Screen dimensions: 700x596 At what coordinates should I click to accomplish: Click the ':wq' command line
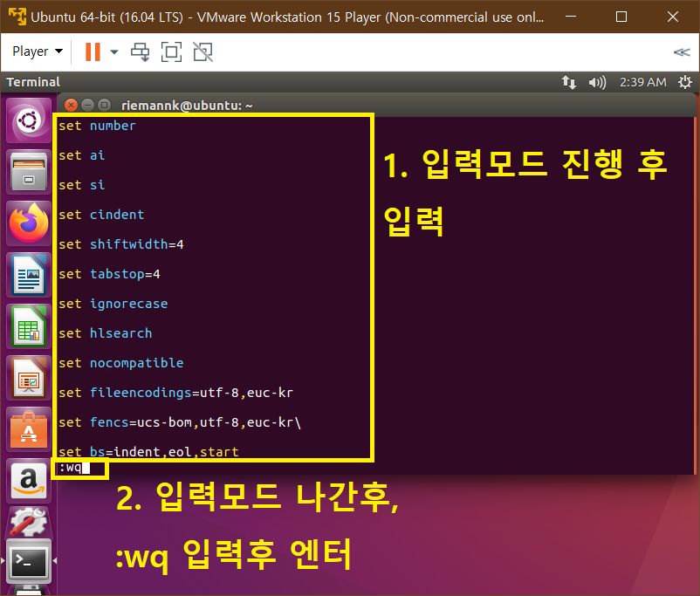click(x=74, y=468)
